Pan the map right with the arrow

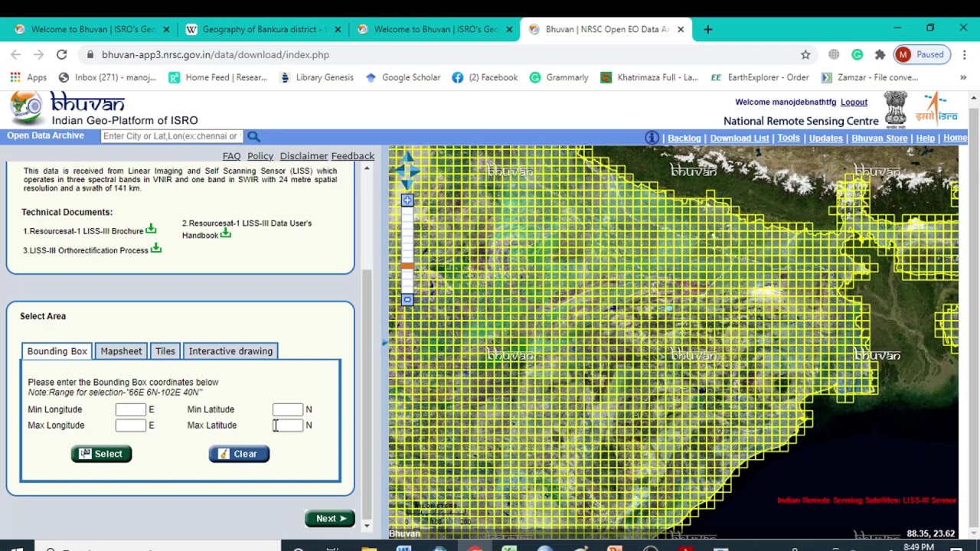point(416,170)
